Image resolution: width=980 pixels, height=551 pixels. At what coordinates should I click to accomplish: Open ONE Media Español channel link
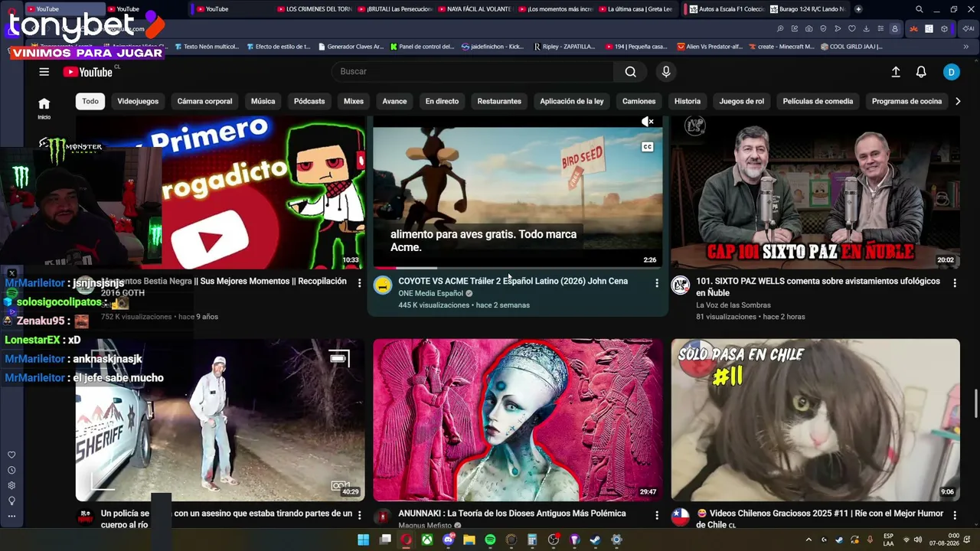430,293
